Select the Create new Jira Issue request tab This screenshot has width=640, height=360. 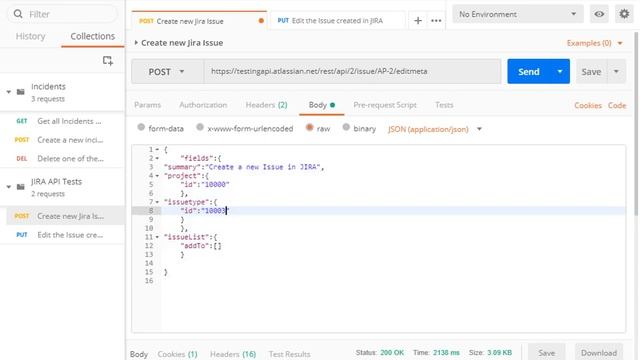click(199, 21)
